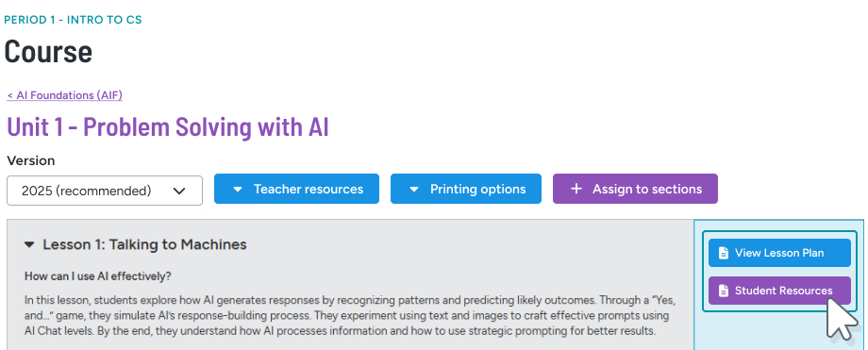
Task: Click the Lesson 1 description paragraph
Action: tap(350, 316)
